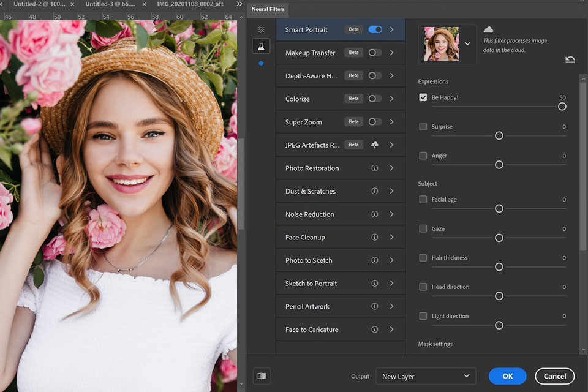Viewport: 588px width, 392px height.
Task: Expand Photo Restoration with its chevron
Action: click(x=391, y=168)
